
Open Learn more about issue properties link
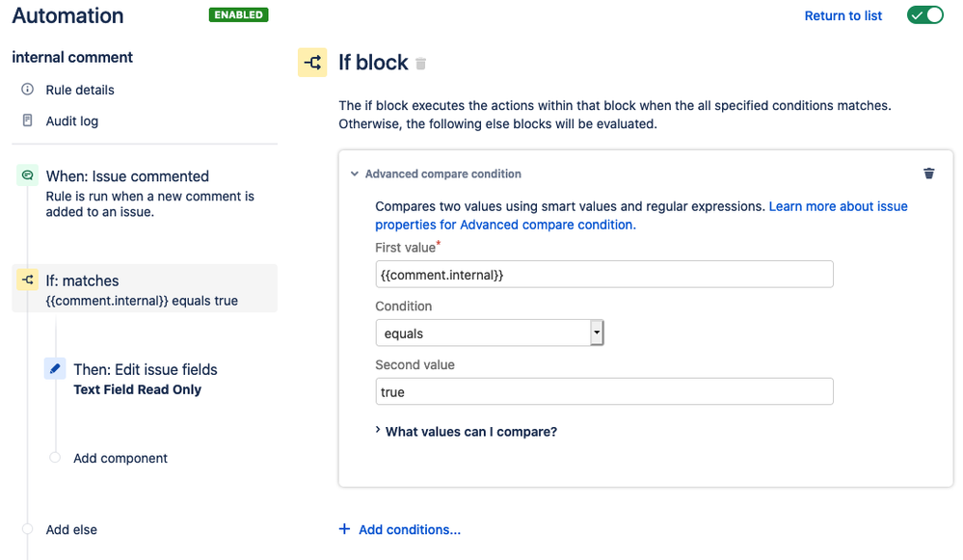tap(641, 216)
